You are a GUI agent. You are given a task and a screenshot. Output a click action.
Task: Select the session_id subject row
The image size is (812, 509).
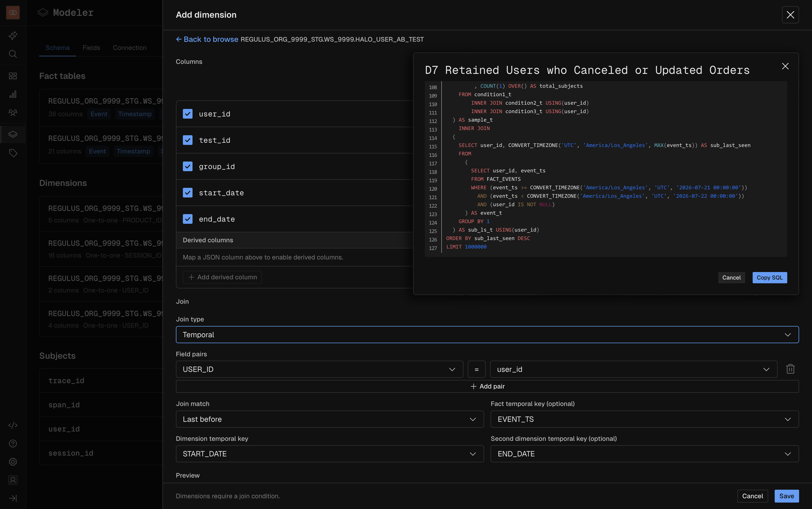(101, 453)
